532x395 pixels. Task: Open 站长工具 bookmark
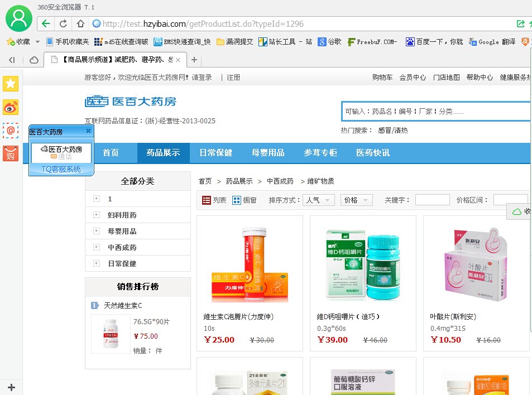pos(285,42)
